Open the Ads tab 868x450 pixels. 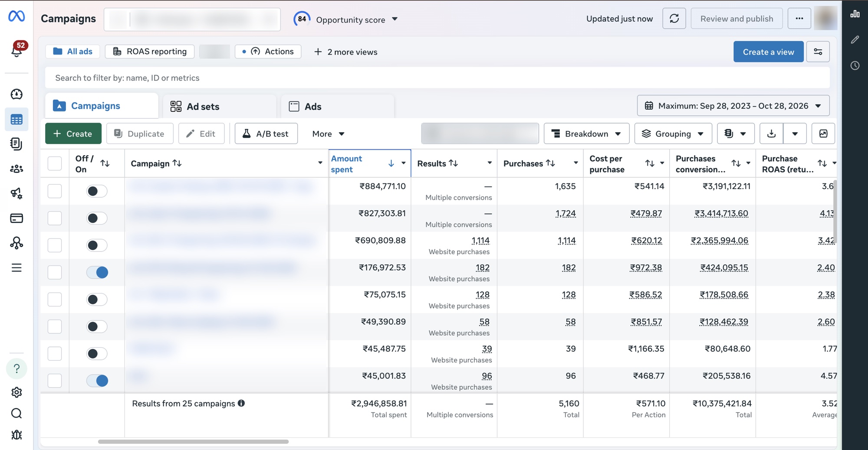click(338, 106)
